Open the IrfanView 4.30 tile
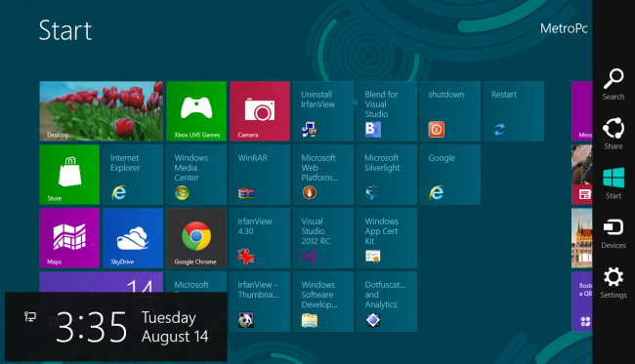Image resolution: width=635 pixels, height=364 pixels. (x=260, y=238)
